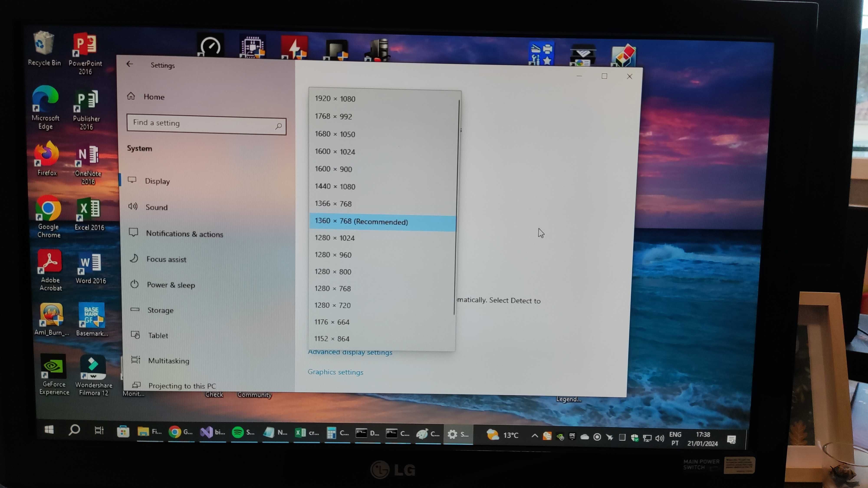This screenshot has width=868, height=488.
Task: Switch to Chrome window on taskbar
Action: point(181,432)
